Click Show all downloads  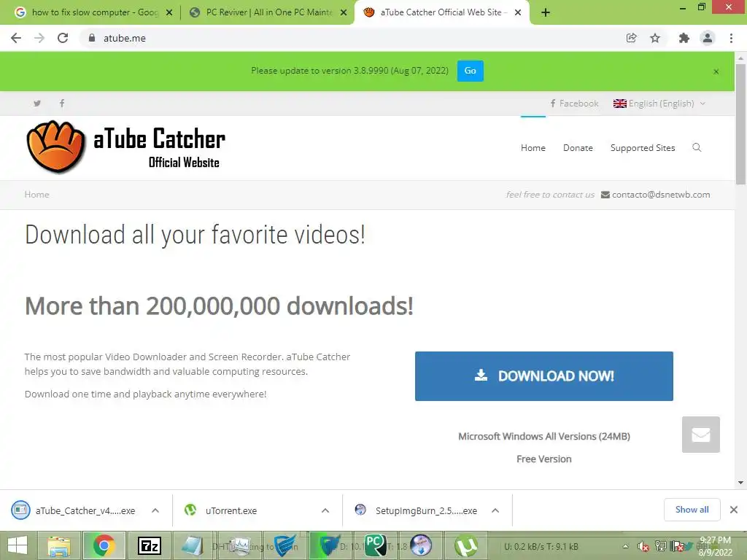(692, 510)
